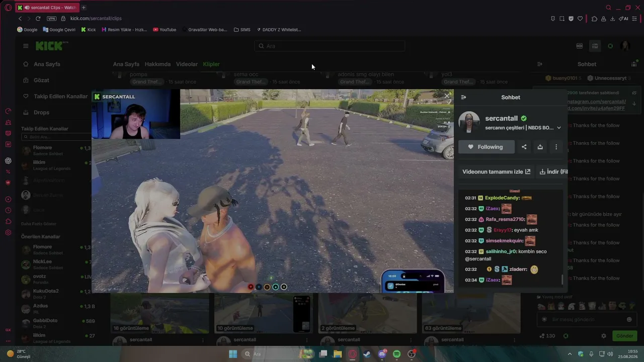The width and height of the screenshot is (644, 362).
Task: Open 'Videonun tamamını izle' link
Action: 496,171
